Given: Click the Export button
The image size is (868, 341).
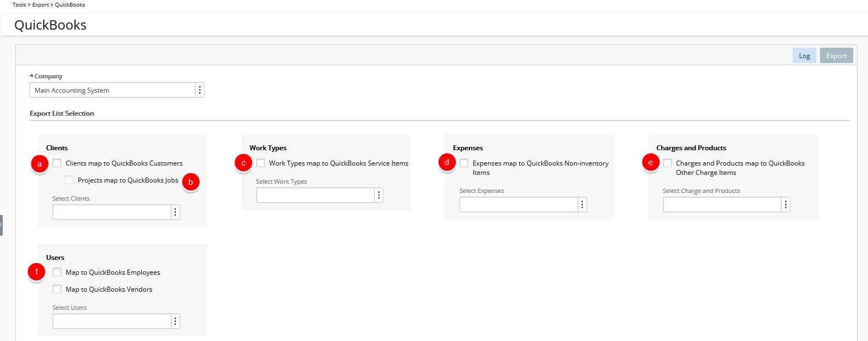Looking at the screenshot, I should coord(836,55).
